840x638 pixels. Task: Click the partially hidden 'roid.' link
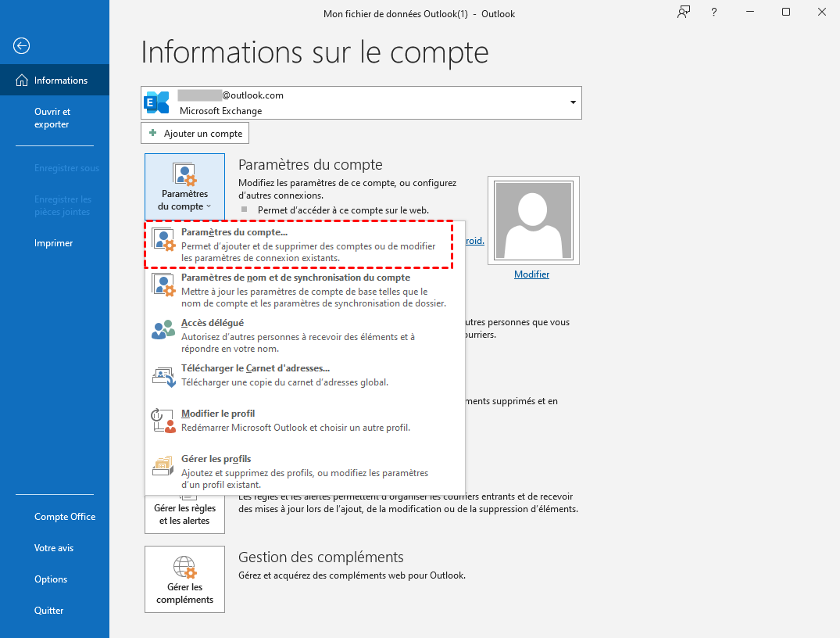[x=474, y=241]
